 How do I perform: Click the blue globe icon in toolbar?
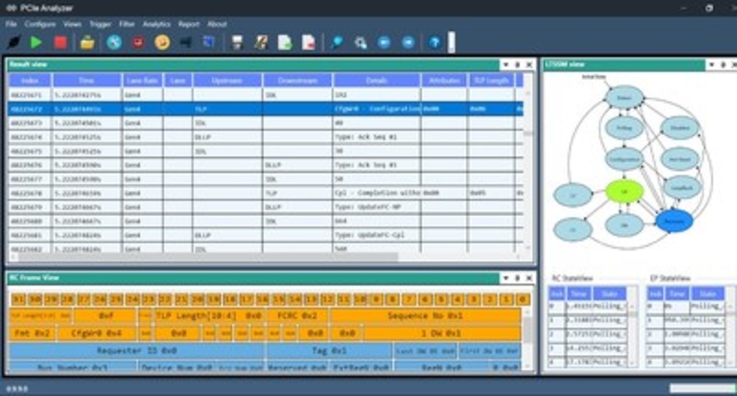click(114, 42)
